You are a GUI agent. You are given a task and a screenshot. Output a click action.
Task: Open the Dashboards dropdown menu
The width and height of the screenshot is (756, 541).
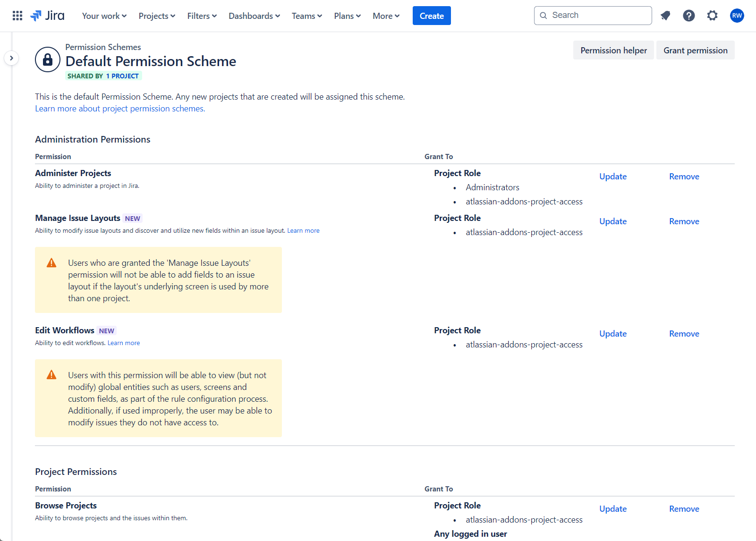[x=254, y=16]
